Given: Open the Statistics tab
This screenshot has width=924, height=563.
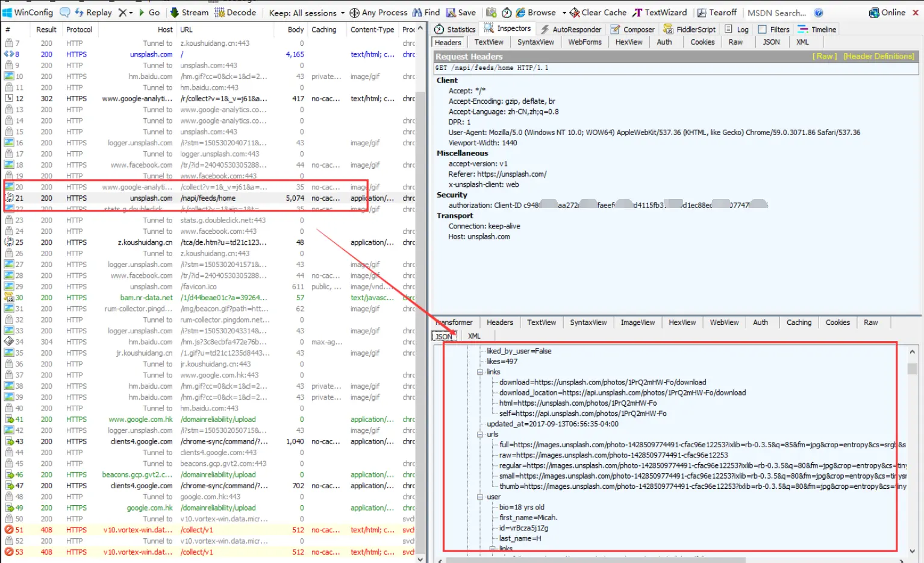Looking at the screenshot, I should pyautogui.click(x=455, y=29).
